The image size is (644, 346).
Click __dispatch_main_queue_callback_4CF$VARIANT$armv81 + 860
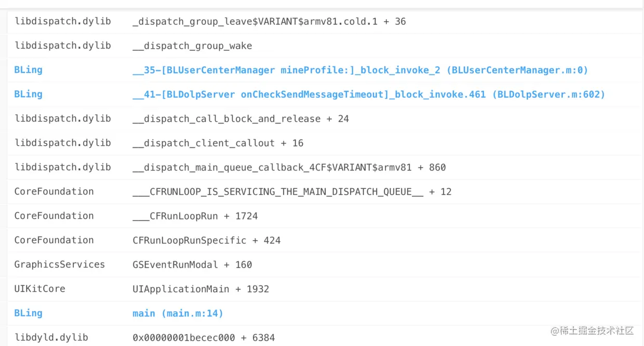coord(289,168)
